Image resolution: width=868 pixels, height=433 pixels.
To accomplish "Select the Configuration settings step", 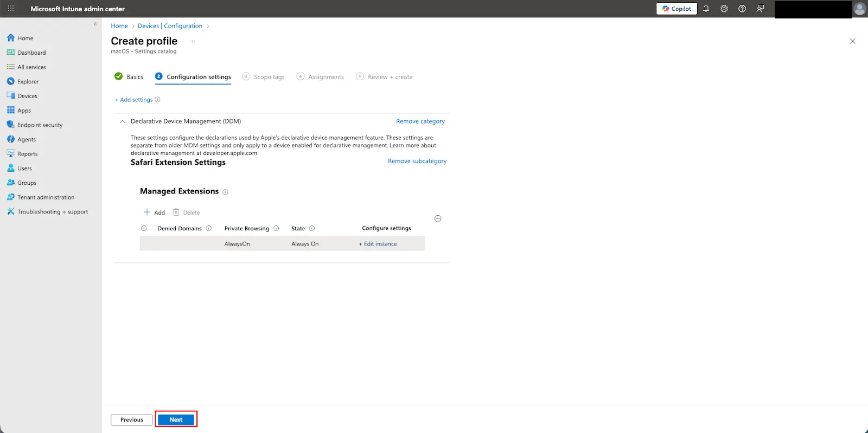I will (x=193, y=77).
